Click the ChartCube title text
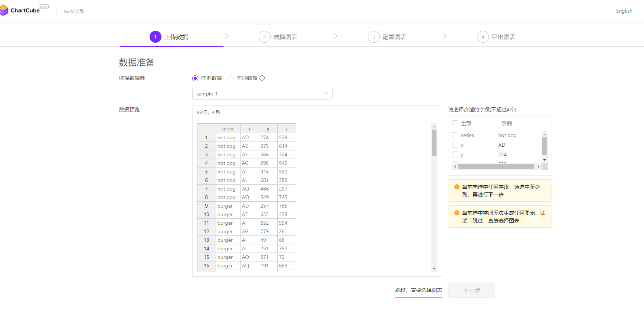 click(x=25, y=10)
